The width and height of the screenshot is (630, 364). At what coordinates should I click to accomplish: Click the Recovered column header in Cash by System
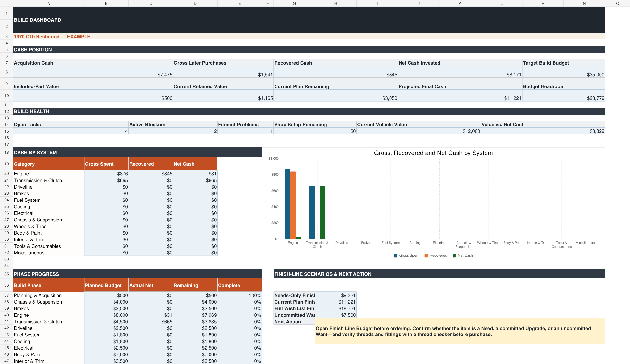pos(151,164)
